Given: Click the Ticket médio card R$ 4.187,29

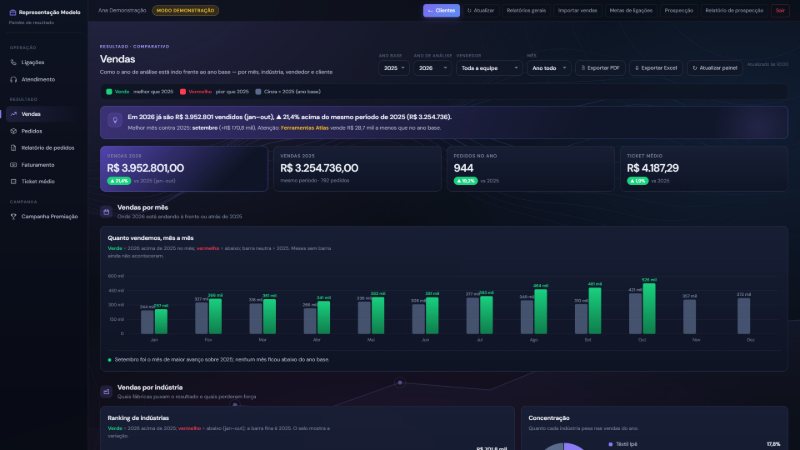Looking at the screenshot, I should 704,169.
